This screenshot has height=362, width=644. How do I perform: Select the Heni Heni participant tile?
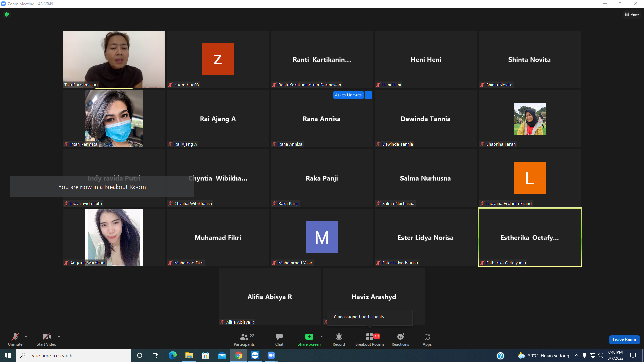pos(426,59)
